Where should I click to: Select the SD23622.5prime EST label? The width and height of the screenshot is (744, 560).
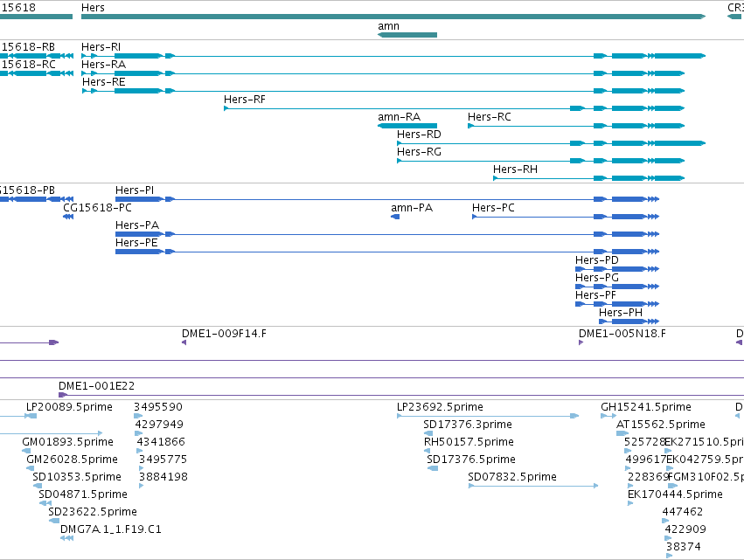[x=93, y=513]
